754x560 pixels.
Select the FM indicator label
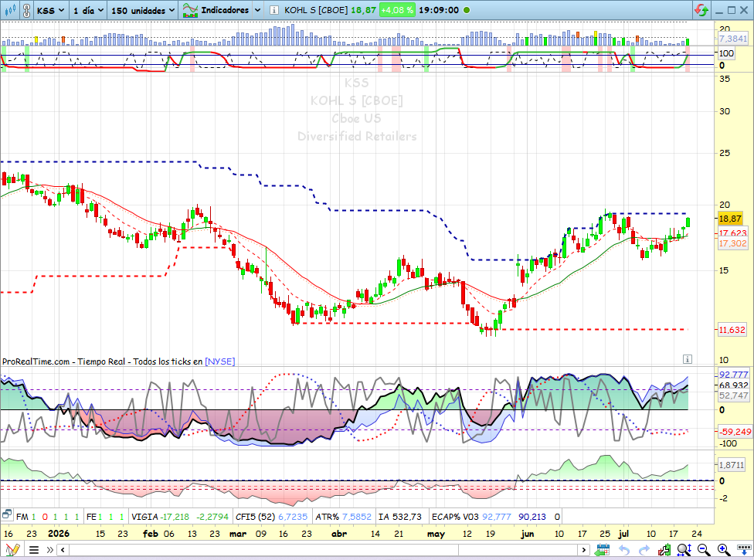click(22, 517)
